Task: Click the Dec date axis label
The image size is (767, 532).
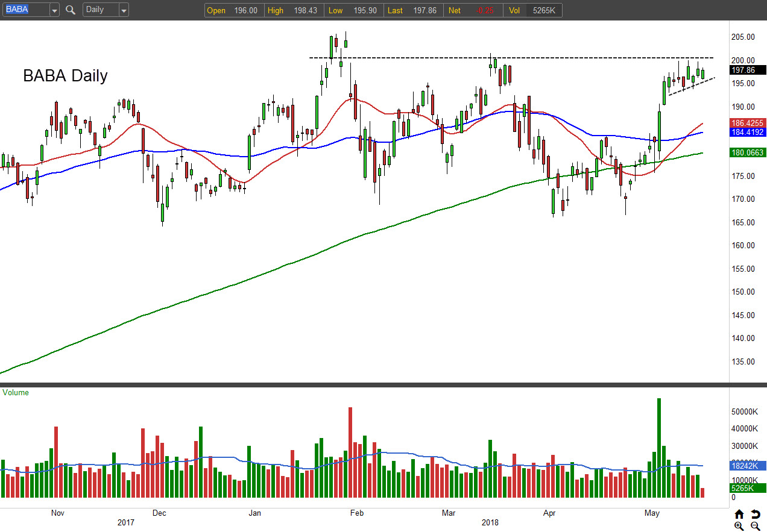Action: [159, 513]
